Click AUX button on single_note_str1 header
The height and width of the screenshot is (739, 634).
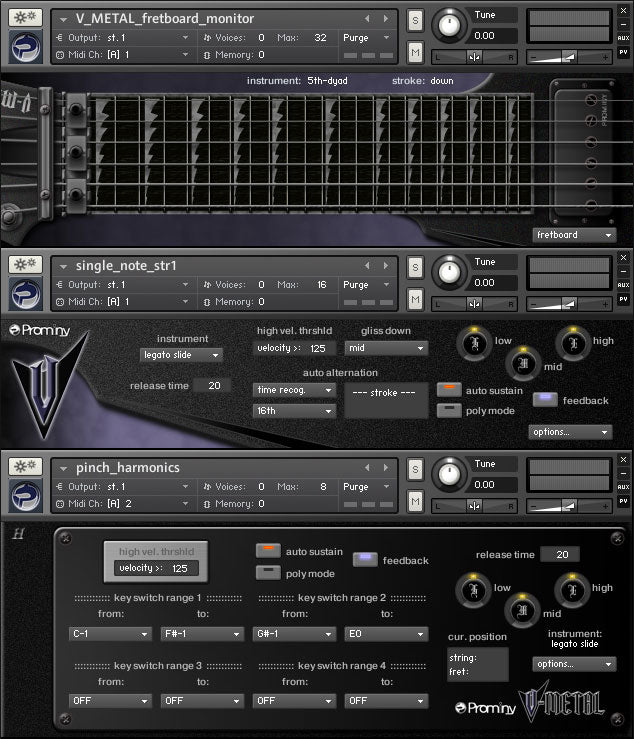click(x=623, y=285)
